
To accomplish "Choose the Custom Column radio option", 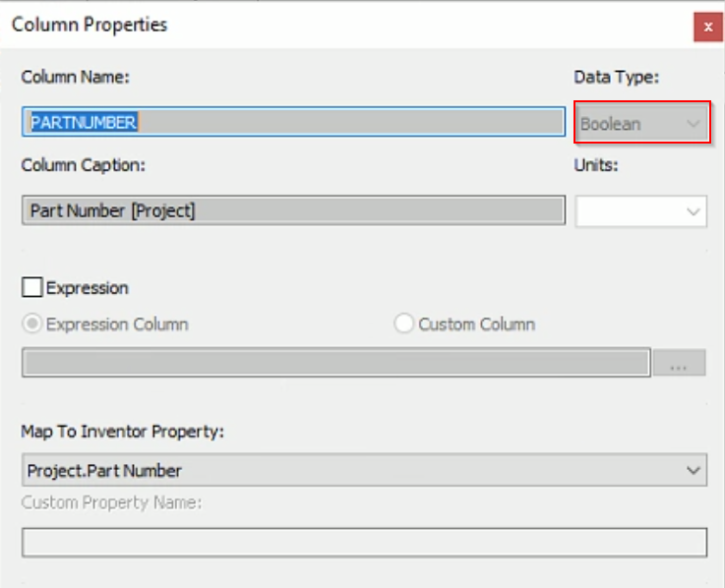I will click(x=403, y=323).
